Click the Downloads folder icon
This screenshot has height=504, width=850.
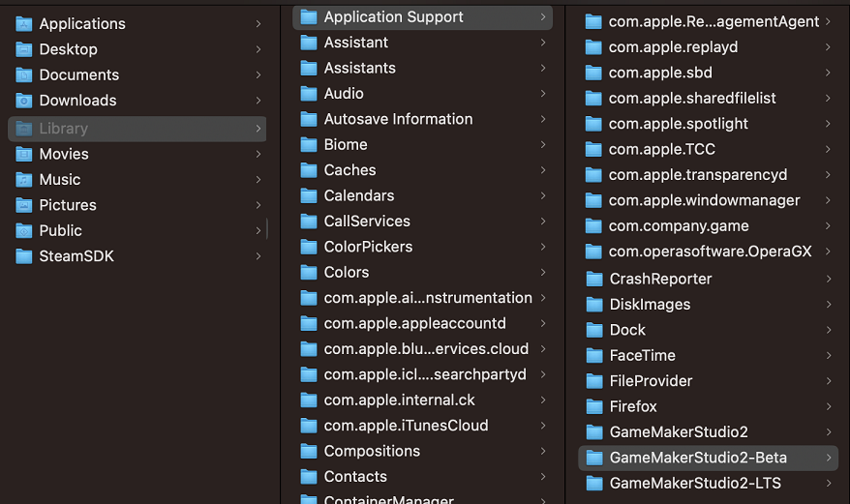tap(24, 101)
